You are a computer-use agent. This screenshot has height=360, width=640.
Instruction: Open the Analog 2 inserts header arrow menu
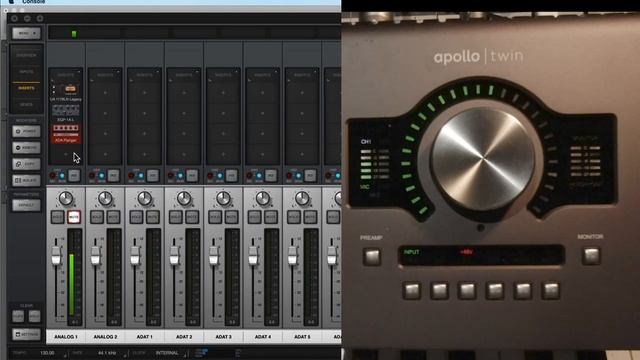[x=118, y=72]
